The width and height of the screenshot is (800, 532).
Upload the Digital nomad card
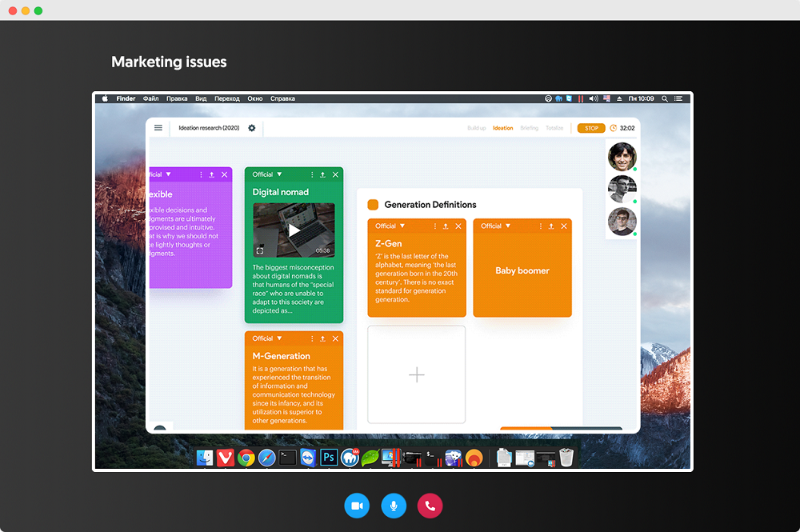coord(322,174)
